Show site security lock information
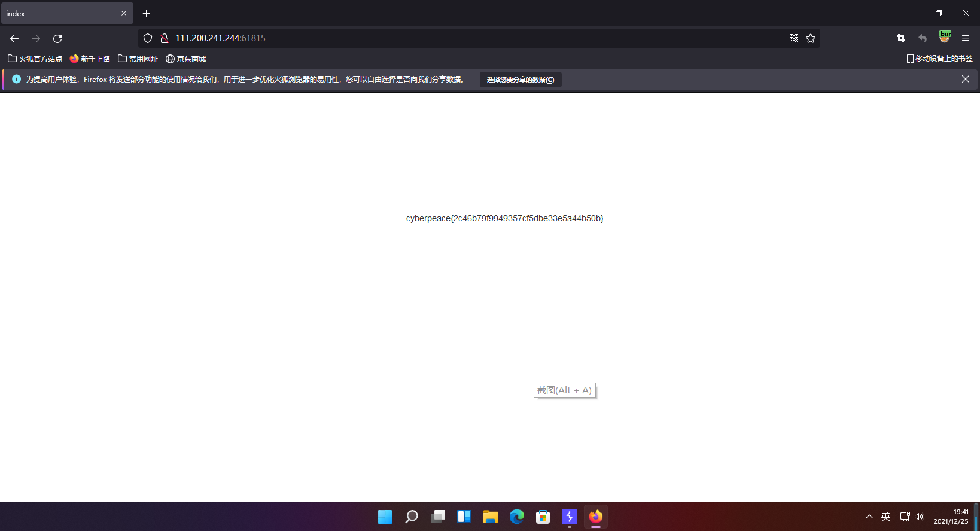Viewport: 980px width, 531px height. 165,38
